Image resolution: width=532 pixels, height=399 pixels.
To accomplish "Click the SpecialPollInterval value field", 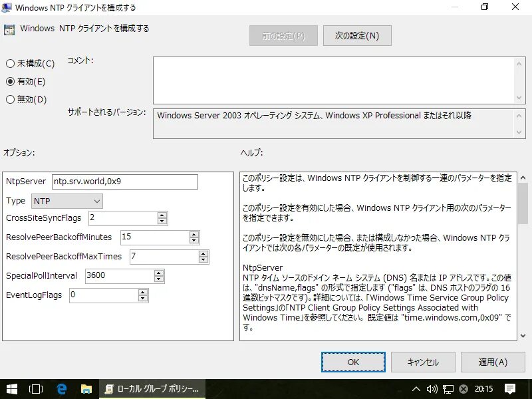I will [x=120, y=276].
